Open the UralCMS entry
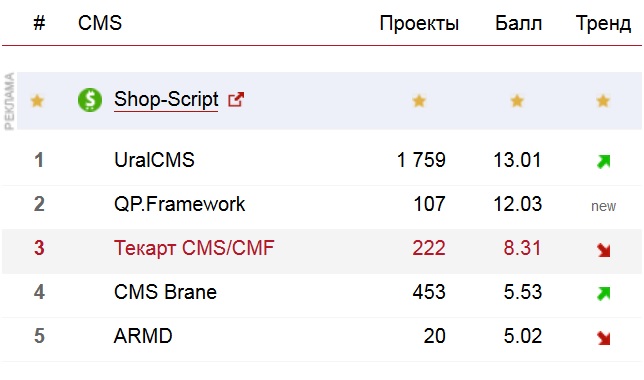 154,160
